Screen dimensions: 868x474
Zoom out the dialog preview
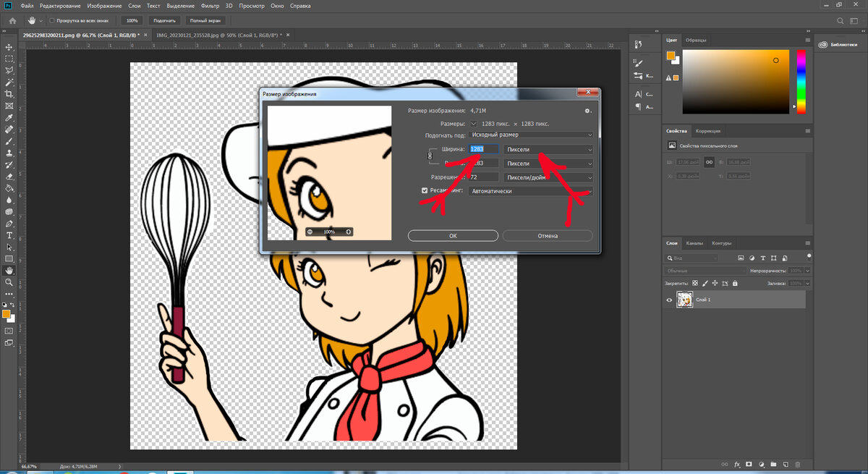310,232
